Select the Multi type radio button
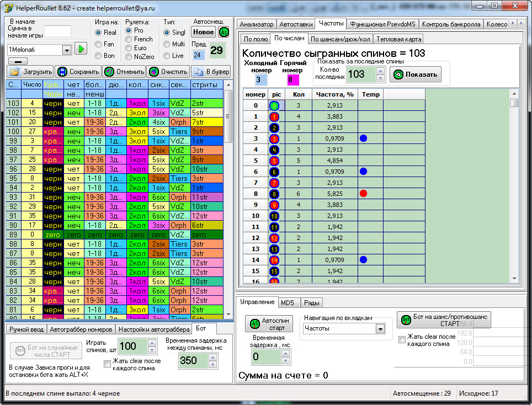The image size is (532, 405). 167,44
